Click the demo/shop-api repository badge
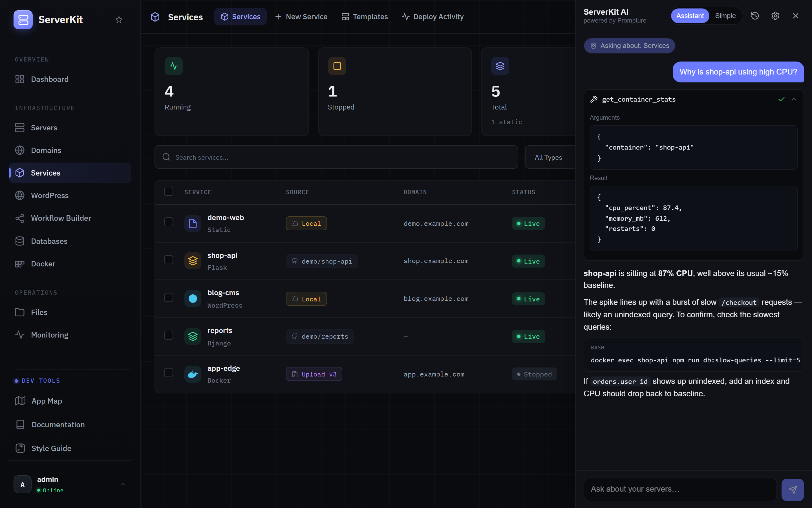The height and width of the screenshot is (508, 812). point(322,261)
